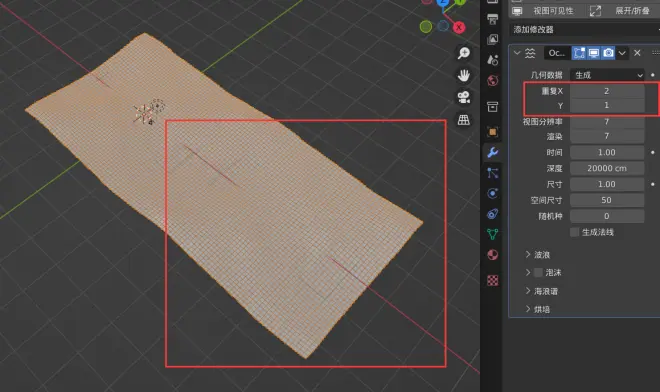Open the View Layer properties tab

(492, 39)
